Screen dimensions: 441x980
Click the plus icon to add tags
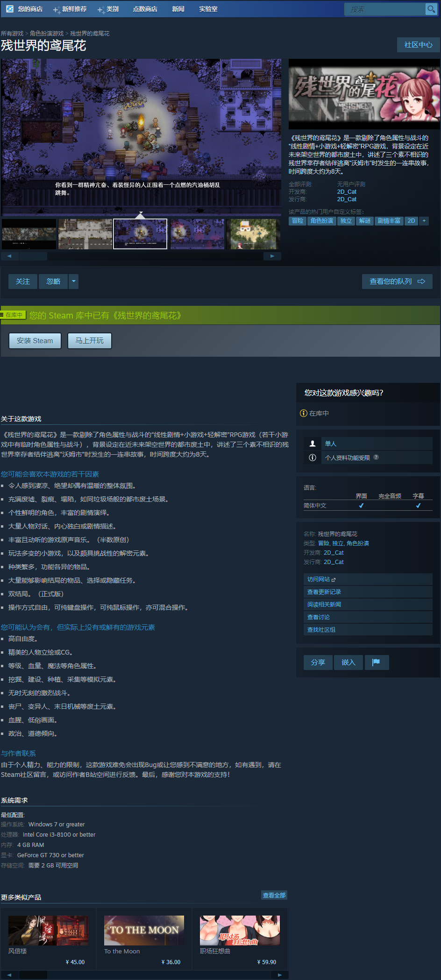point(424,221)
